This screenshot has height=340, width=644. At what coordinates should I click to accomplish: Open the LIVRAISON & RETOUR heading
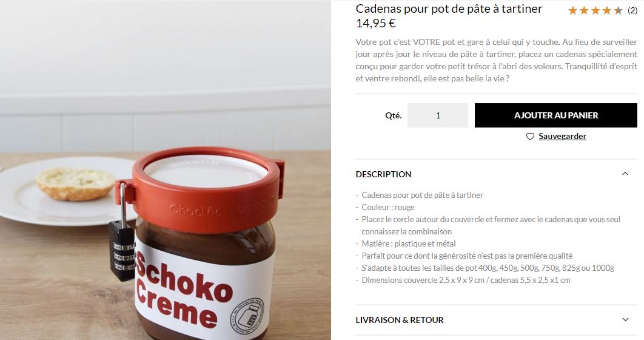tap(400, 320)
